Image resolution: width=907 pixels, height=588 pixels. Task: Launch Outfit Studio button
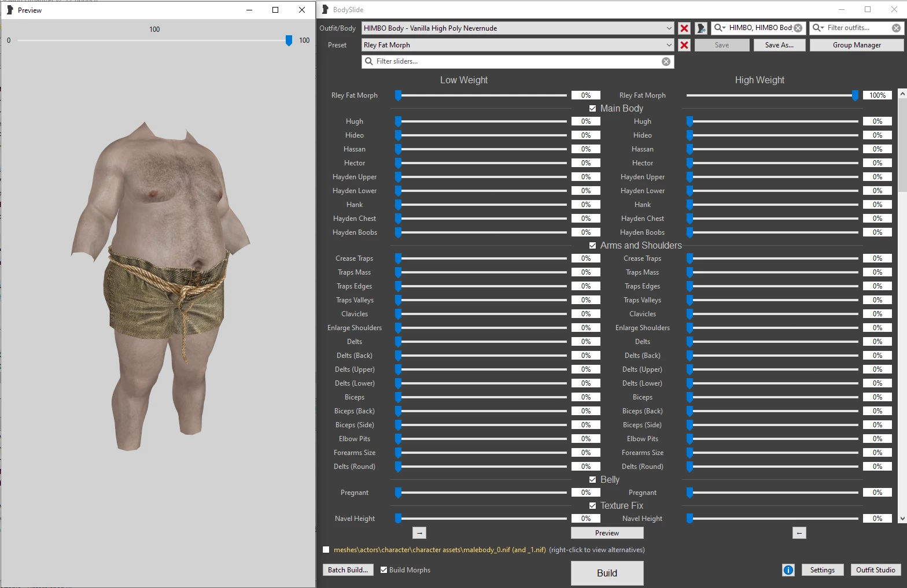click(875, 570)
